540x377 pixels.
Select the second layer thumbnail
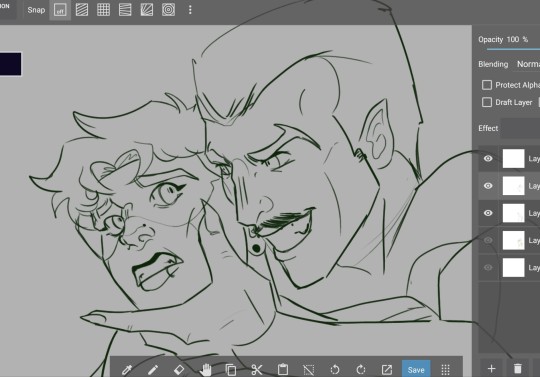(513, 186)
